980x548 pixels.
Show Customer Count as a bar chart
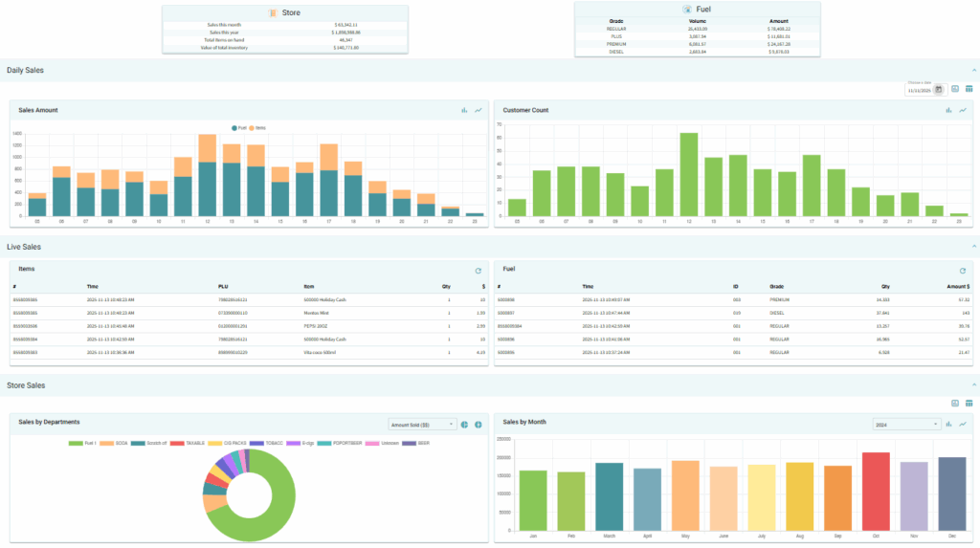(948, 110)
